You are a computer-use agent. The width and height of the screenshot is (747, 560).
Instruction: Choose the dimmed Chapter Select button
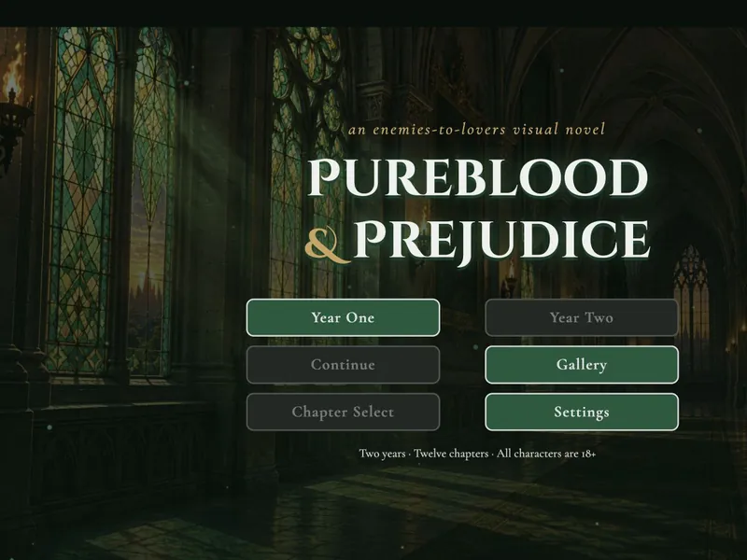343,412
